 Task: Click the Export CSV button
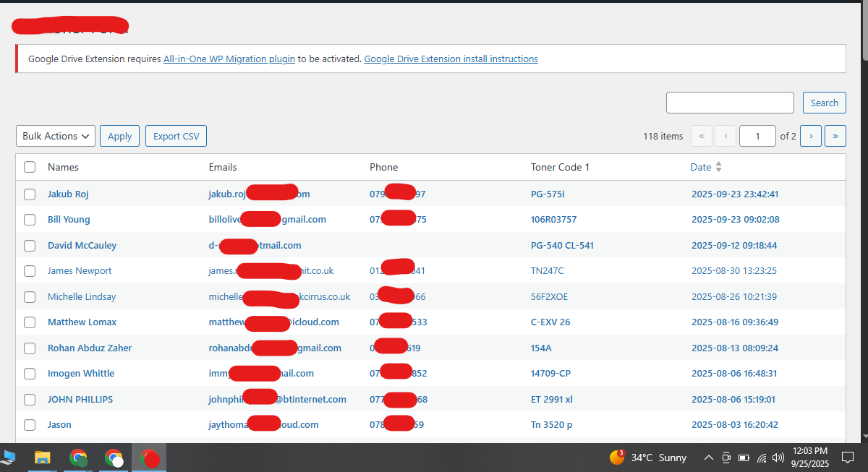[x=176, y=136]
